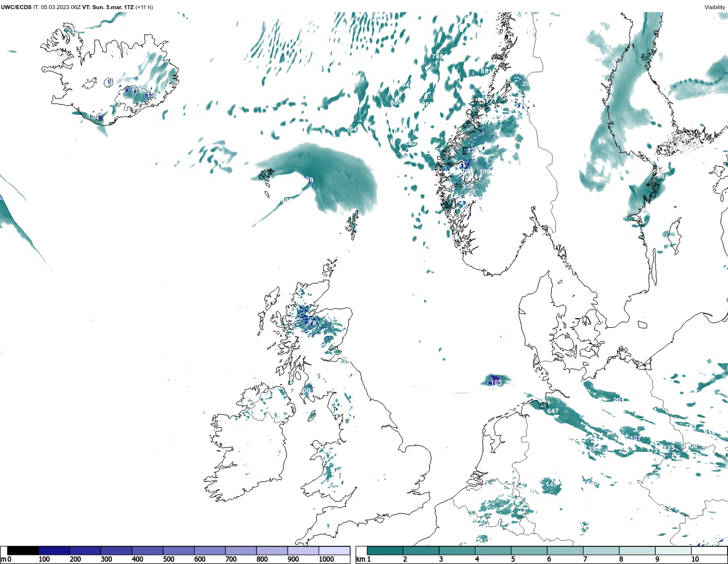This screenshot has width=728, height=564.
Task: Pick the 8–9 km legend swatch
Action: (637, 551)
